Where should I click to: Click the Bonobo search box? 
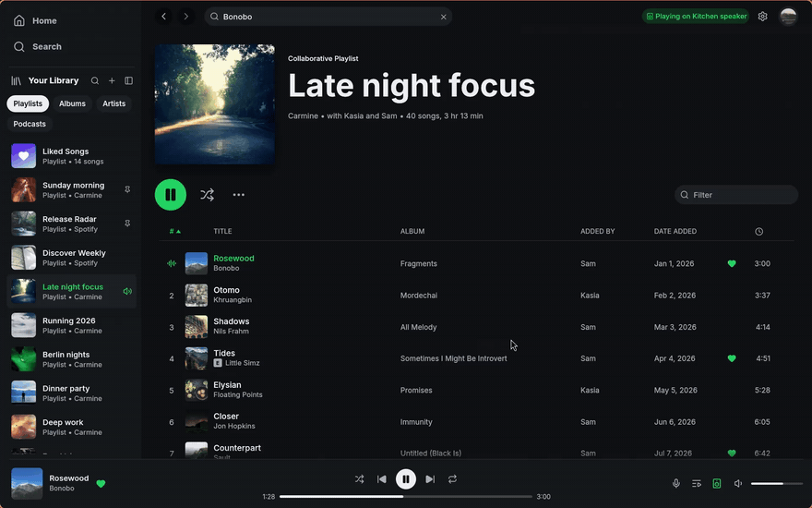[328, 17]
